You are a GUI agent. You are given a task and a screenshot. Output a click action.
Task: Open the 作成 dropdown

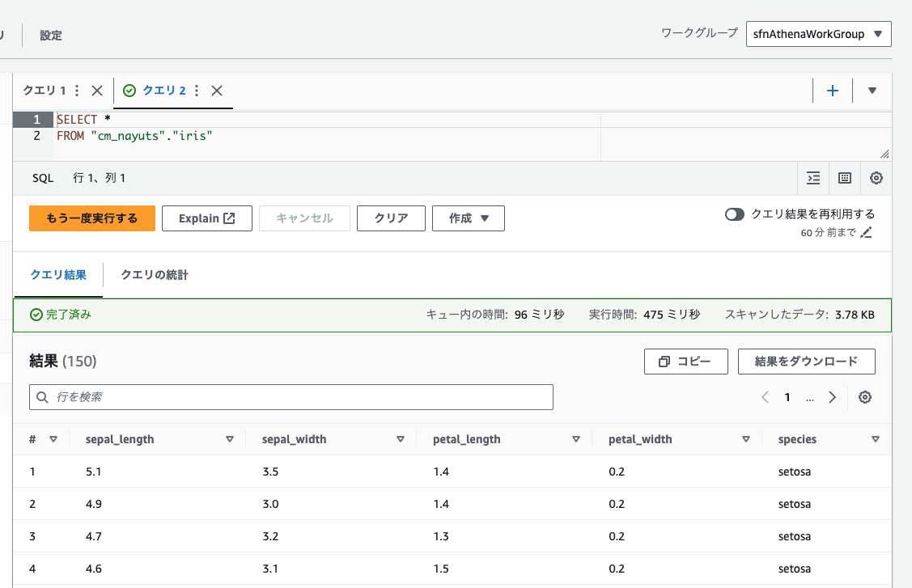pos(468,218)
